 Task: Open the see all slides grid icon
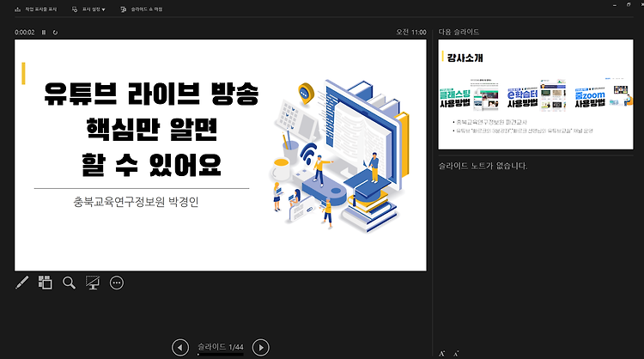click(x=46, y=283)
